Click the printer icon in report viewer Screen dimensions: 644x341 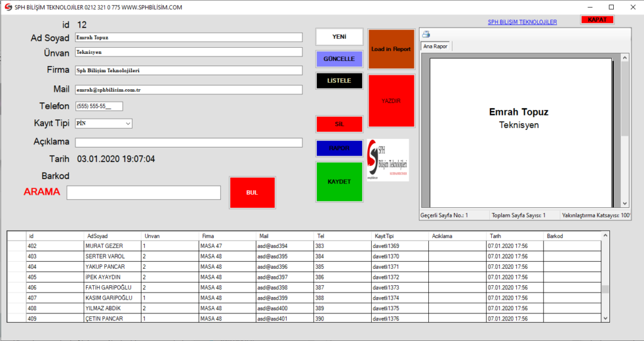426,35
